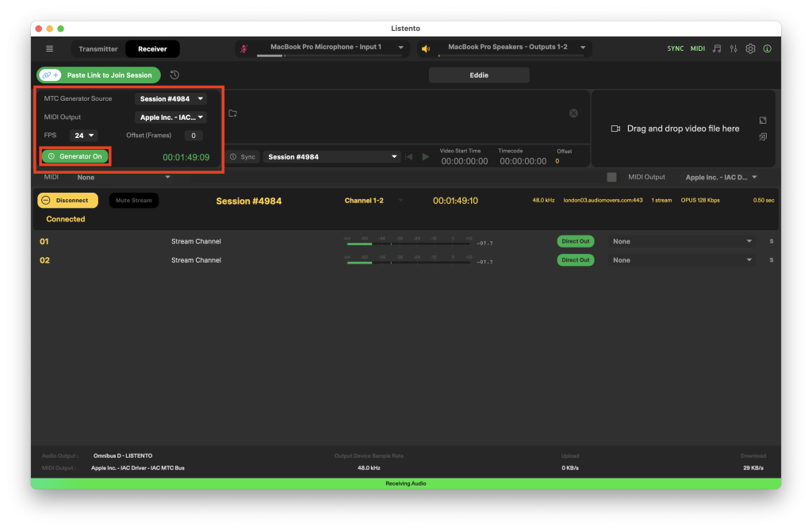Click the Disconnect button
The image size is (812, 530).
68,201
